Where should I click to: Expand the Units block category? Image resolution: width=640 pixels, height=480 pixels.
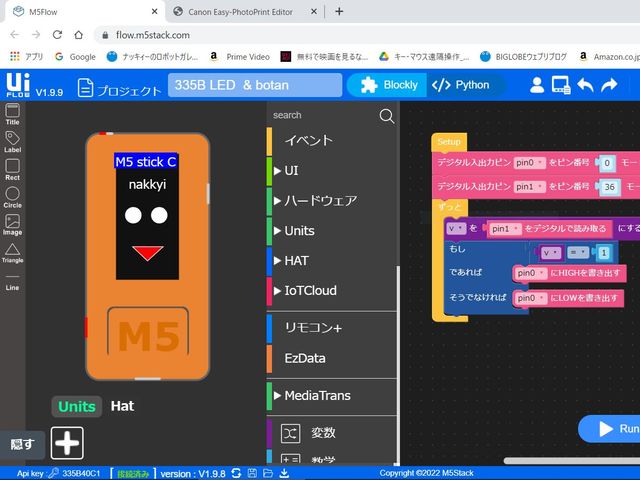tap(332, 231)
